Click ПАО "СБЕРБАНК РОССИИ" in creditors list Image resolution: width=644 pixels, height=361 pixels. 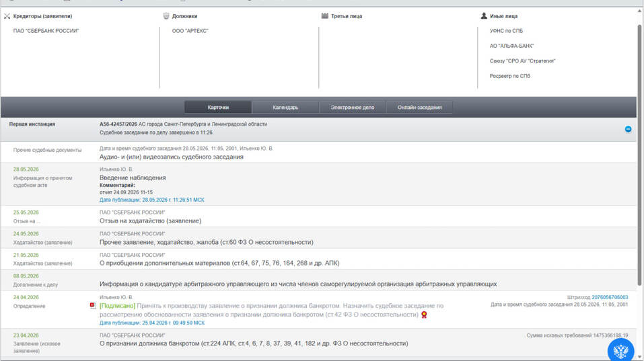click(46, 31)
